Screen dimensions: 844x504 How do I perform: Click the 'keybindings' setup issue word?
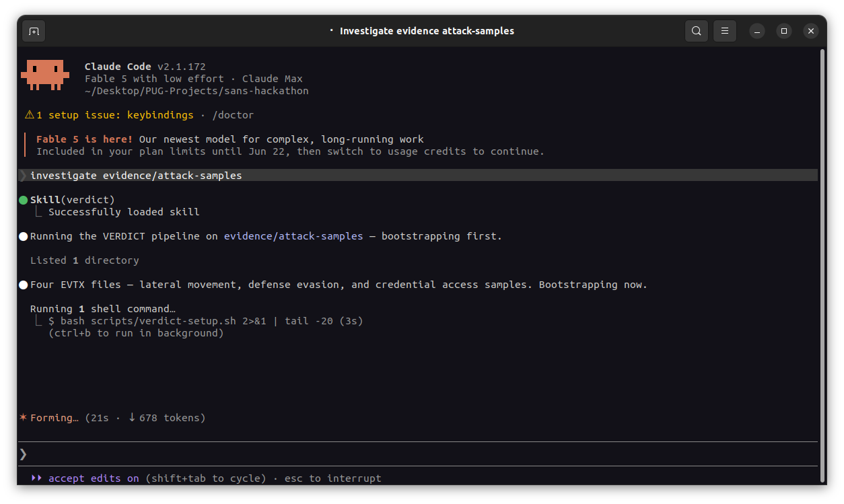pos(160,115)
